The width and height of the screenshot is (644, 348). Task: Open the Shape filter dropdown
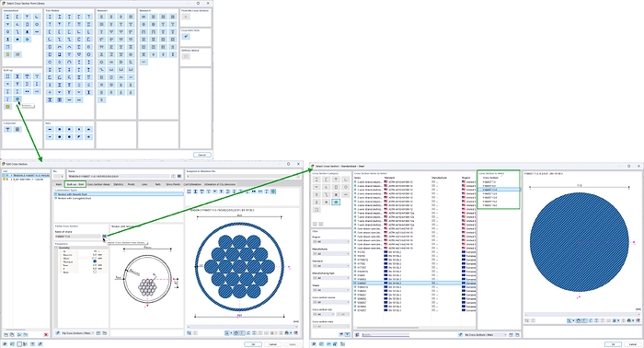coord(331,290)
